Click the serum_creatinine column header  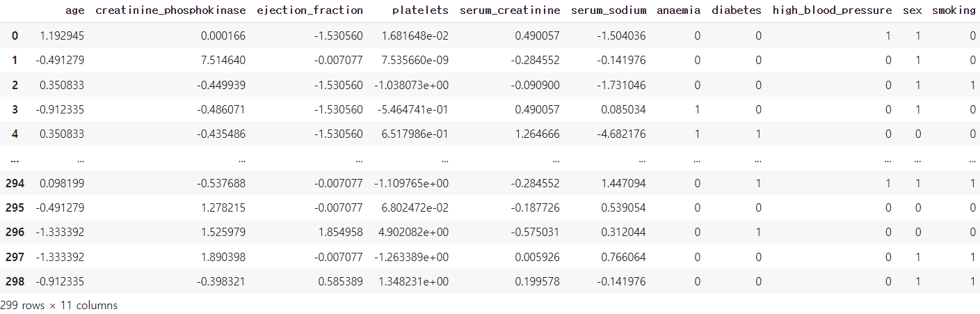(x=510, y=10)
